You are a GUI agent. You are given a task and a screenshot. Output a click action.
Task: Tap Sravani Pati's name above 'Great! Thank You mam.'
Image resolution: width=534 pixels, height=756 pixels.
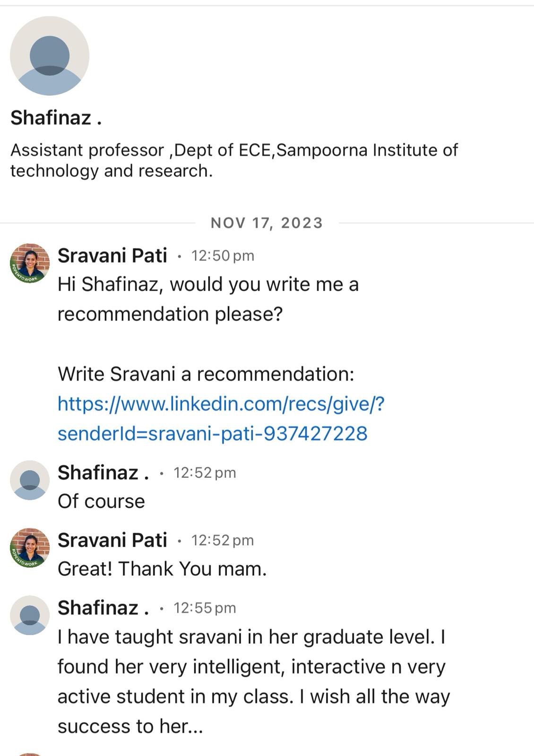(112, 540)
